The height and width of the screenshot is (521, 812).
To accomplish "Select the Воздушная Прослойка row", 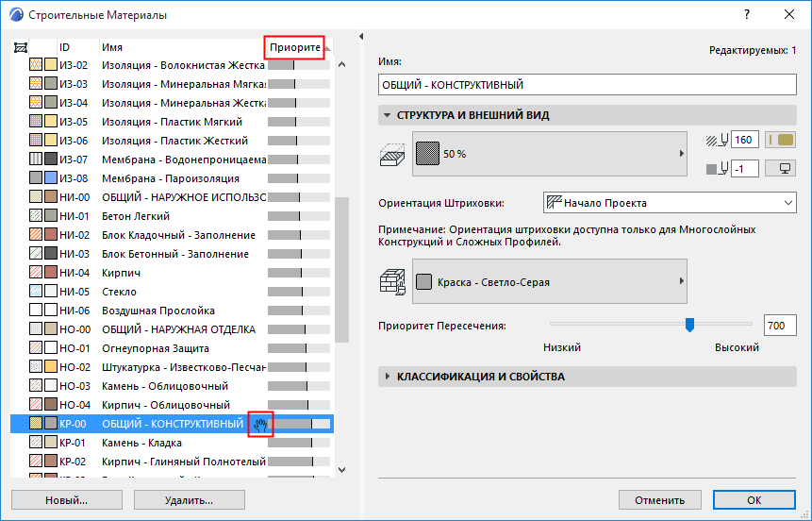I will (x=172, y=310).
